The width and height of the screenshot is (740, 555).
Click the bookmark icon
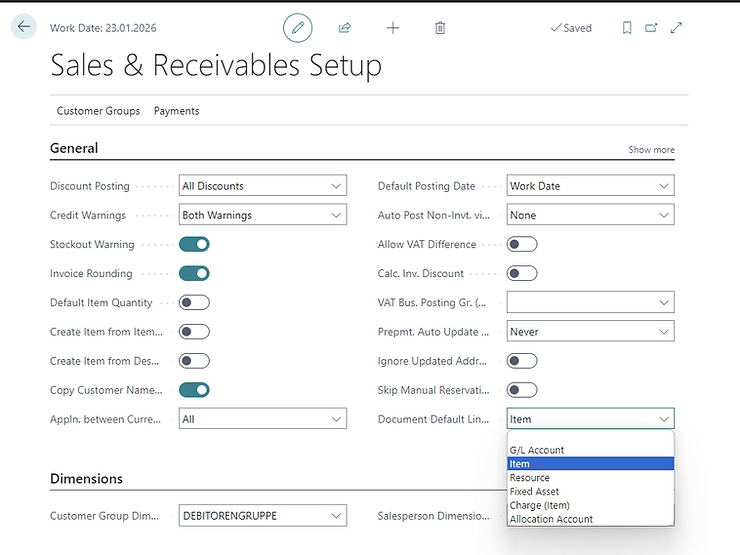click(627, 28)
